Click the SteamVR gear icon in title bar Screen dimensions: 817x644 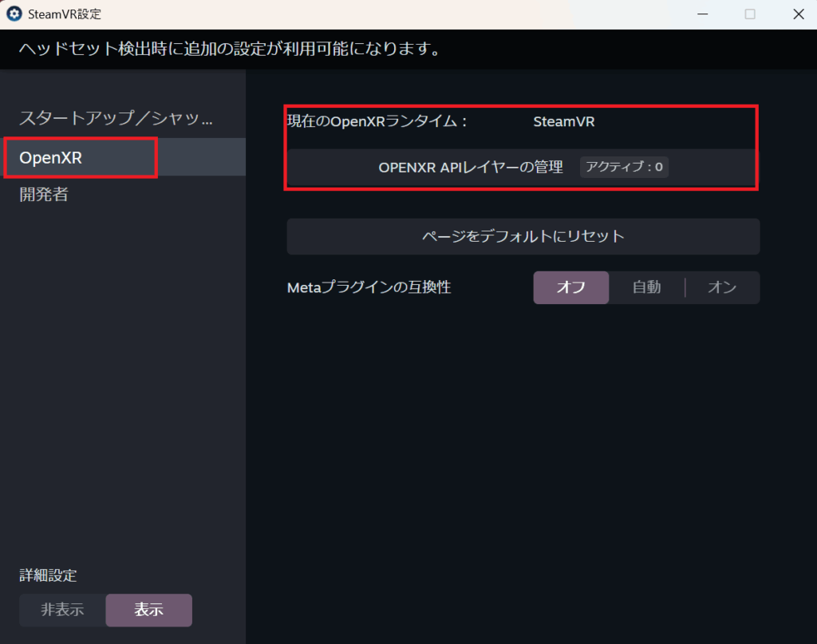click(x=14, y=14)
